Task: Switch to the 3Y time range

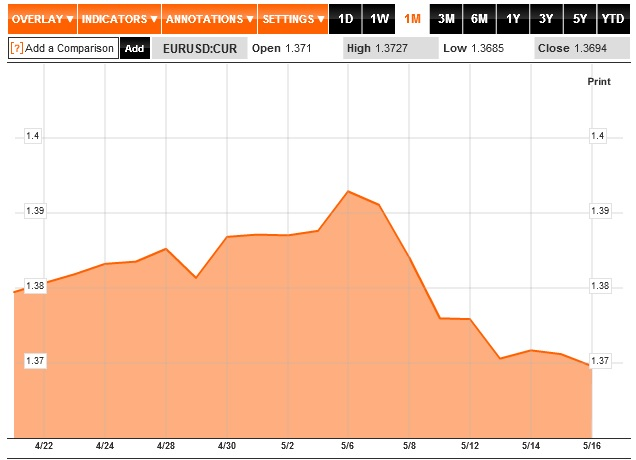Action: tap(546, 19)
